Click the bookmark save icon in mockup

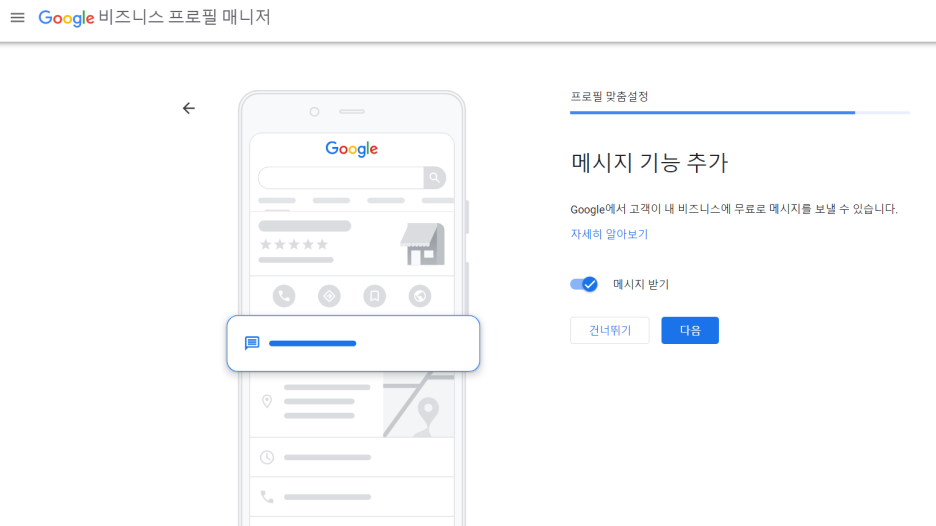pyautogui.click(x=374, y=296)
